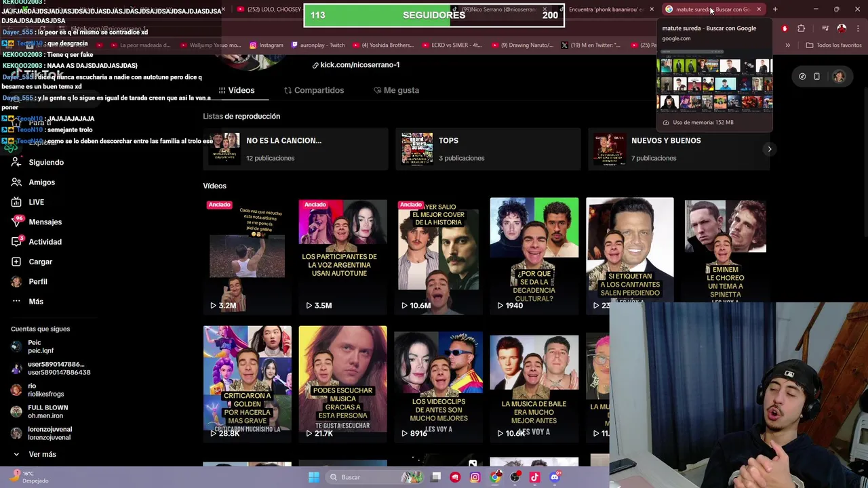The height and width of the screenshot is (488, 868).
Task: Click the Chrome profile avatar
Action: [842, 28]
